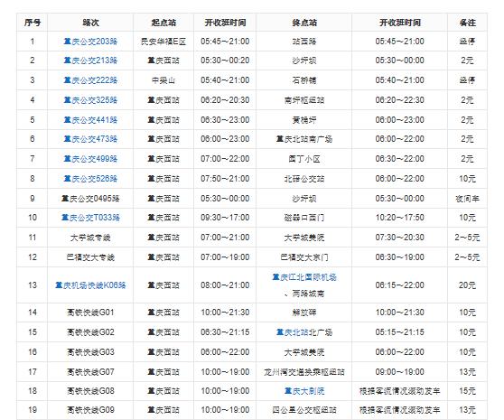Click the 05:15~21:15 time cell
Screen dimensions: 504x420
click(x=399, y=332)
